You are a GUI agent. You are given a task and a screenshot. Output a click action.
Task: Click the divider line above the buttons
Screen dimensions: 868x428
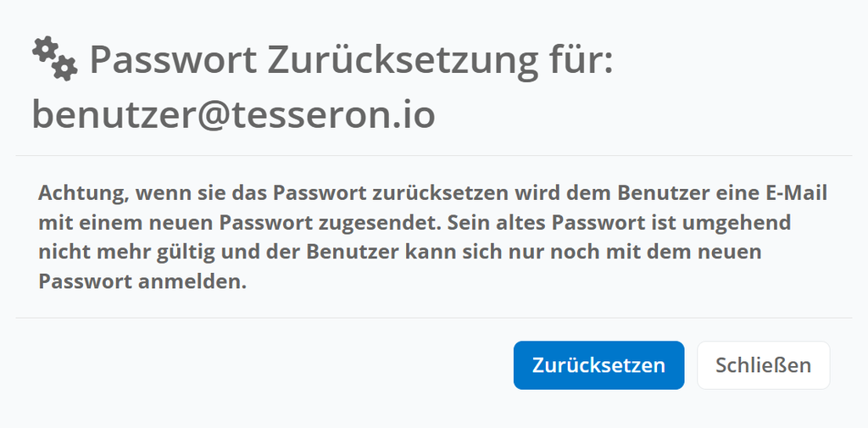point(434,318)
